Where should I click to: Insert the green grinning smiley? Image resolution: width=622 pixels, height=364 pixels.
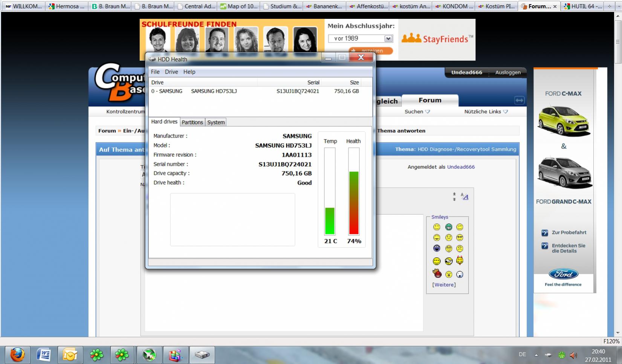(x=449, y=227)
